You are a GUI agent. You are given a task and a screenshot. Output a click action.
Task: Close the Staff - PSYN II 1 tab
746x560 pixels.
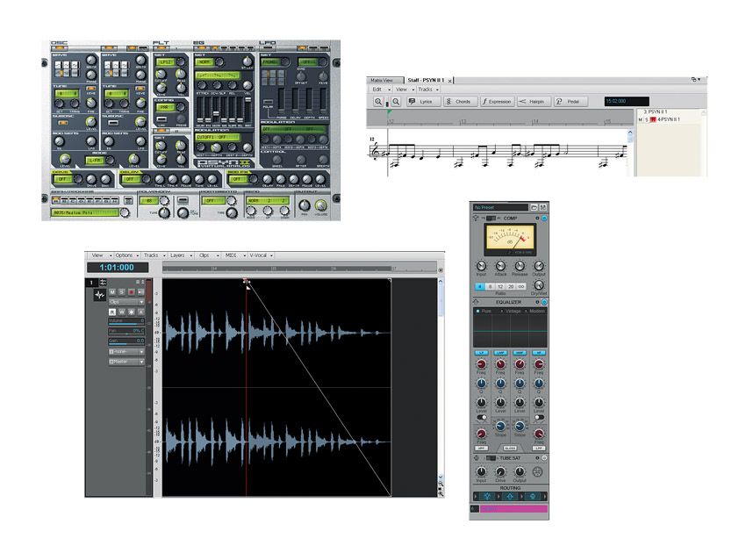pyautogui.click(x=449, y=81)
